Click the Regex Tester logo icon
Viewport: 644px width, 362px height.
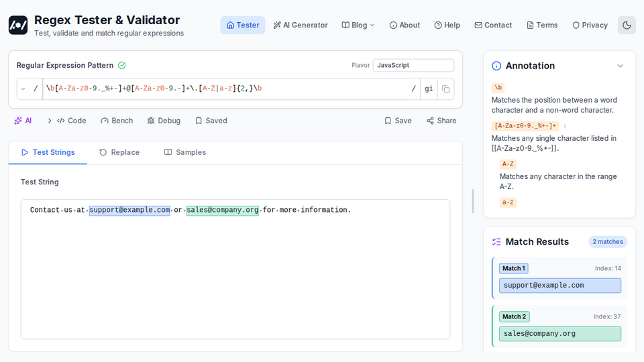[18, 25]
